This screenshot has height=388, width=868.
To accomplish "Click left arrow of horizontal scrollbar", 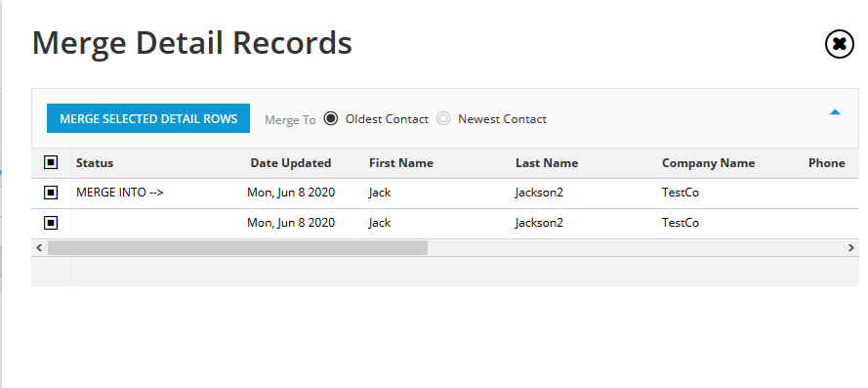I will [x=39, y=248].
